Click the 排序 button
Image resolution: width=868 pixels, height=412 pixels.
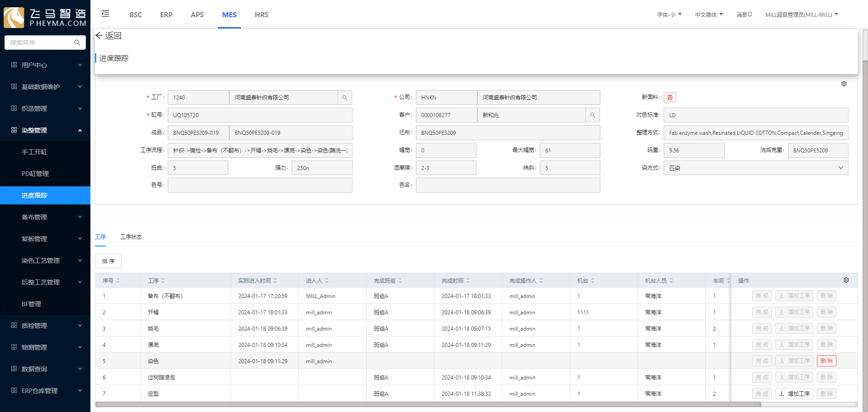[x=108, y=261]
